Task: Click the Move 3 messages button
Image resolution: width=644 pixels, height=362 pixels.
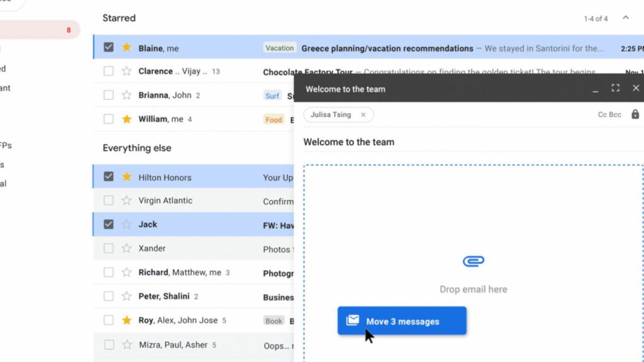Action: tap(402, 321)
